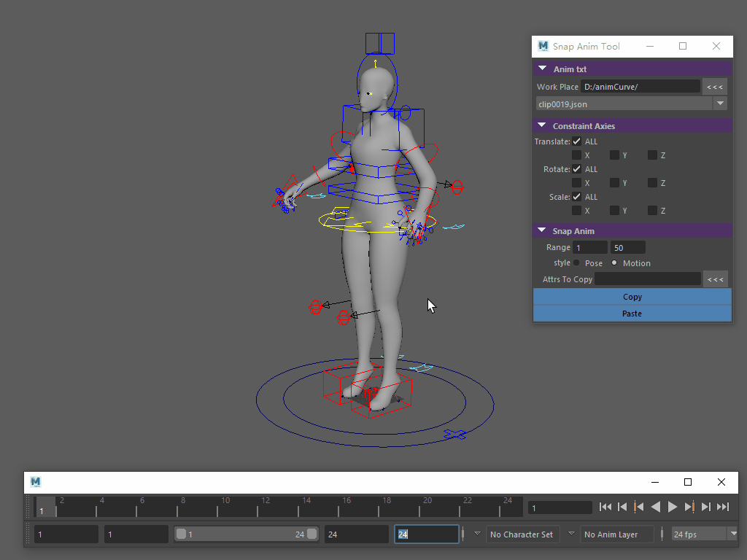
Task: Jump to next keyframe
Action: click(x=689, y=507)
